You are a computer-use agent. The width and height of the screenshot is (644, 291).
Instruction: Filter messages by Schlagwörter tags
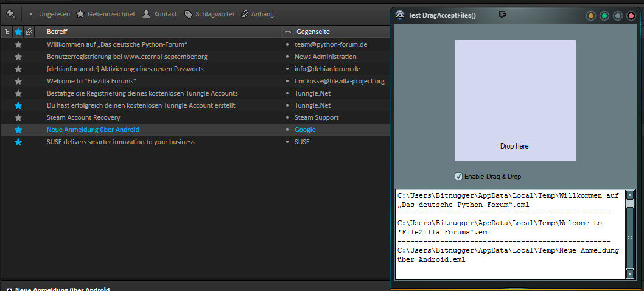pos(209,14)
